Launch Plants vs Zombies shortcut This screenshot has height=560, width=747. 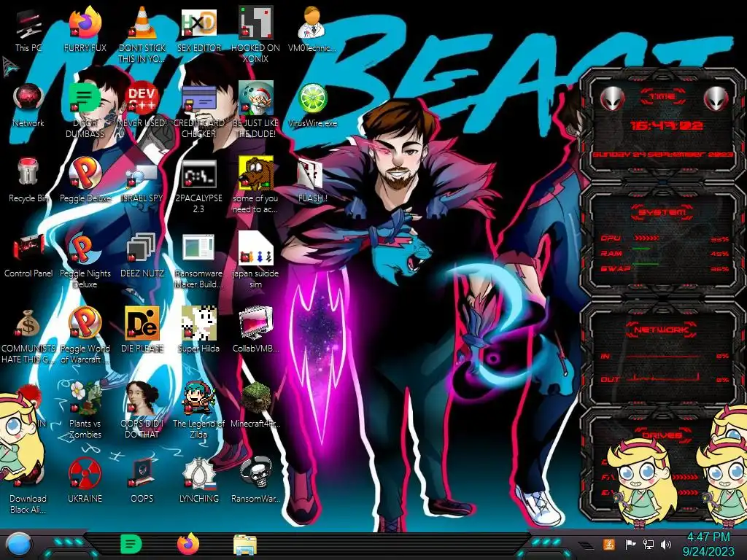coord(85,398)
